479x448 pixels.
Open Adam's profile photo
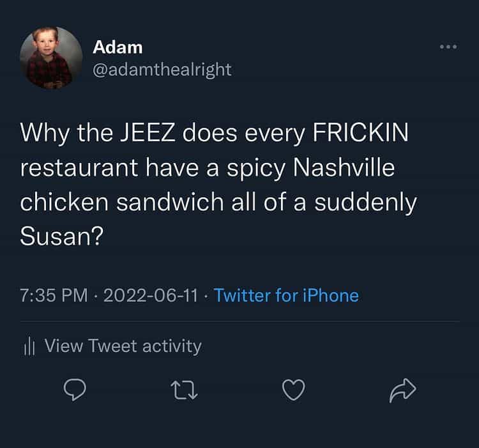pyautogui.click(x=50, y=58)
